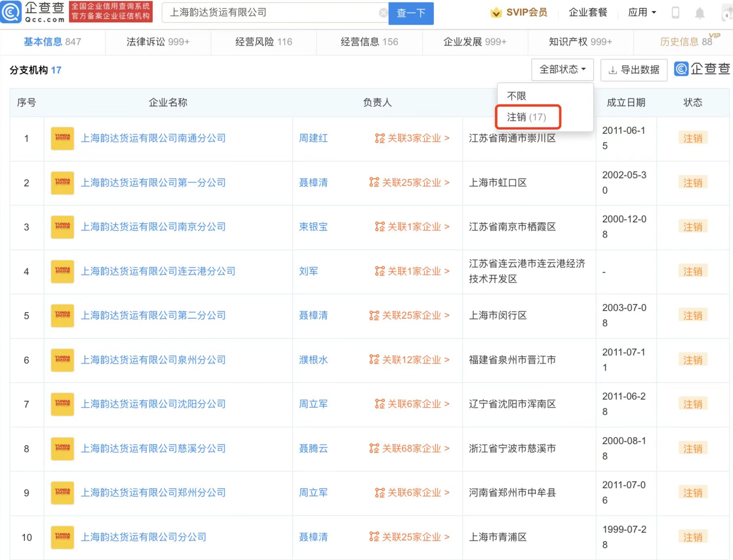Open 关联6家企业 in 郑州分公司 row
Viewport: 733px width, 560px height.
(x=412, y=493)
